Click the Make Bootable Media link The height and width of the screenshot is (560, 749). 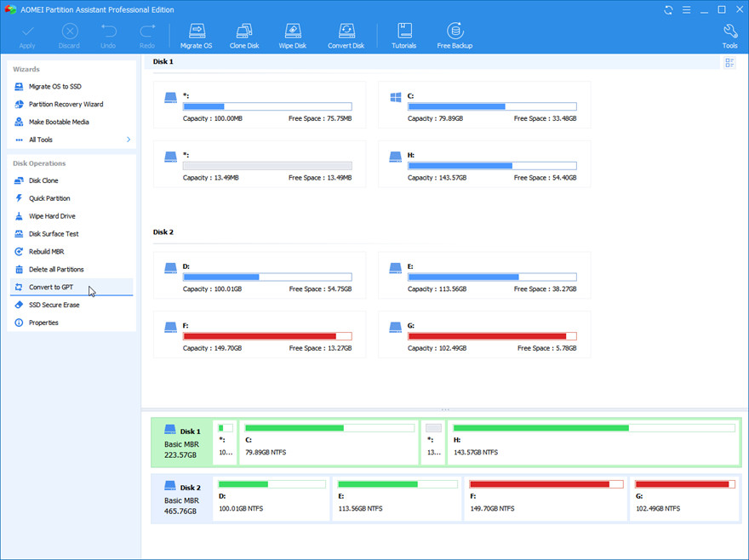[59, 122]
